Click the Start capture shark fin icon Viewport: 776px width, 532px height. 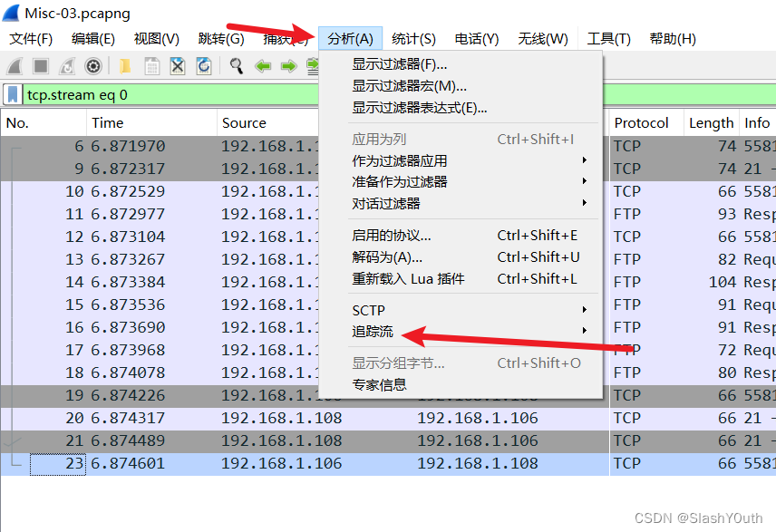(15, 66)
